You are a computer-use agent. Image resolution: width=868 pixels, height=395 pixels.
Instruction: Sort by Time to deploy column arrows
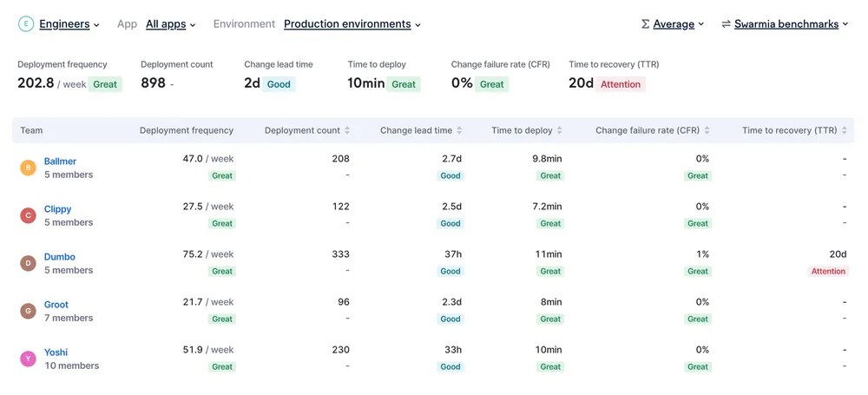tap(560, 130)
